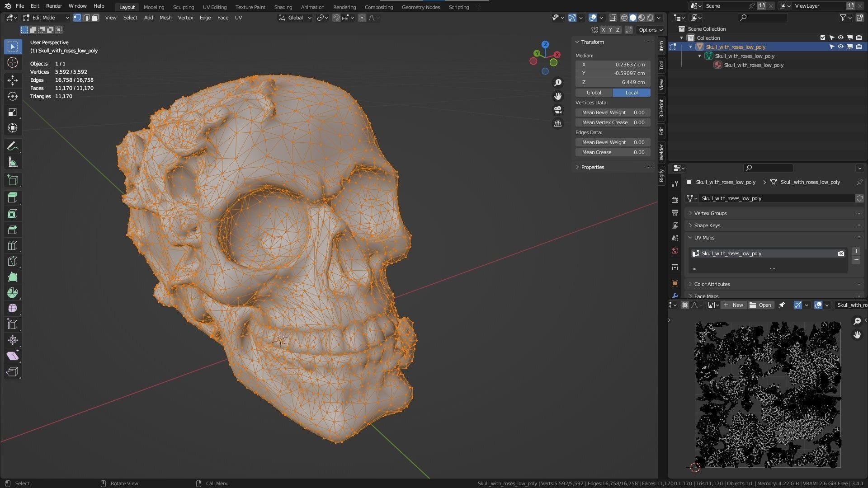Switch to rendered viewport shading
This screenshot has width=868, height=488.
coord(650,18)
